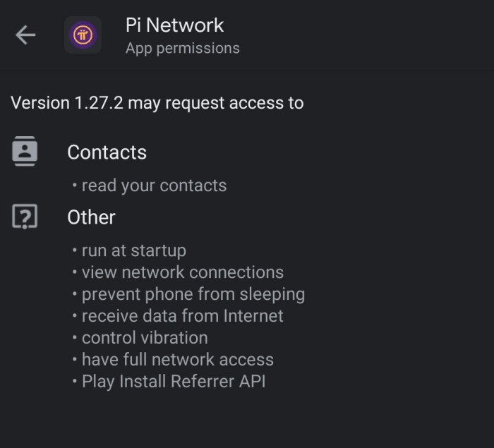Select the prevent phone from sleeping entry
The width and height of the screenshot is (494, 448).
pos(193,295)
